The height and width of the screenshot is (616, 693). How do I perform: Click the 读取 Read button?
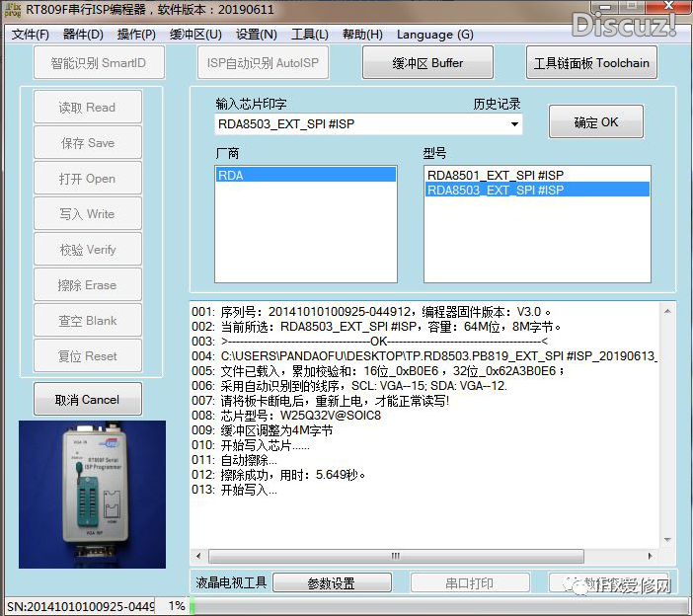[88, 107]
